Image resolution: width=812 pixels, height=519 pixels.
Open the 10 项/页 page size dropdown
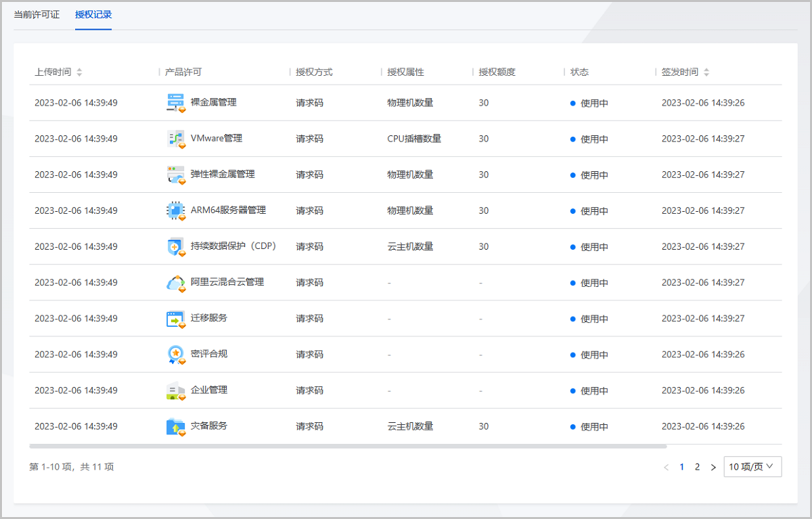coord(752,466)
